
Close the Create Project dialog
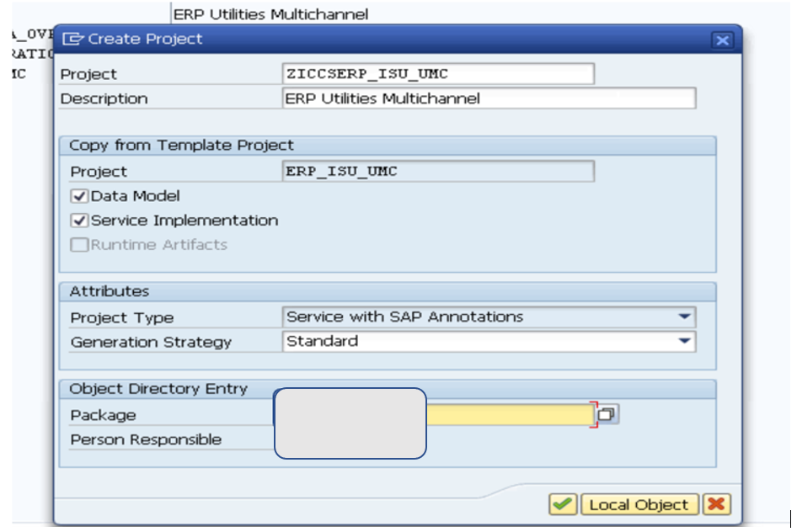click(x=723, y=39)
